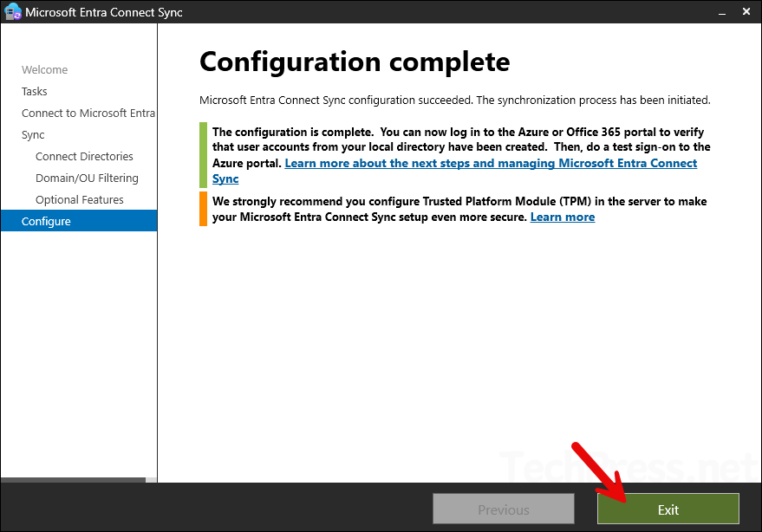Click the Trusted Platform Module recommendation text

(x=459, y=209)
